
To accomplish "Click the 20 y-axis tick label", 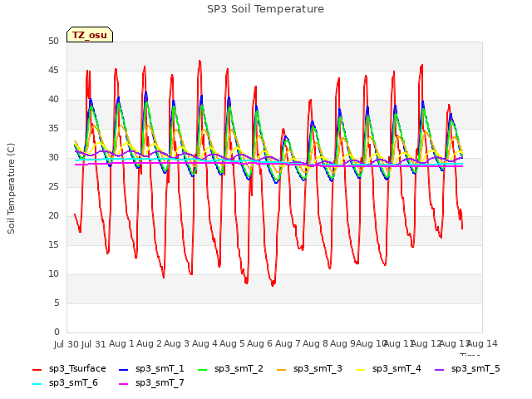I will (53, 216).
